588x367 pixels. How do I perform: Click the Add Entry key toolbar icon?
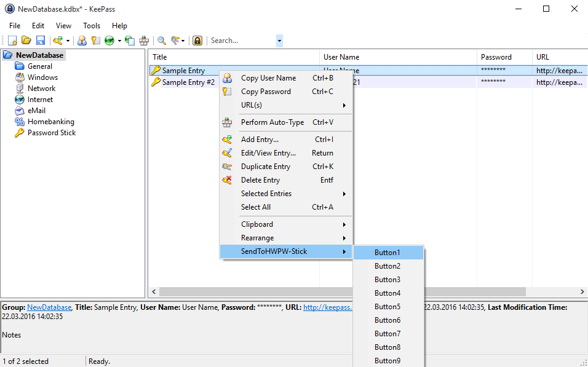[x=58, y=41]
